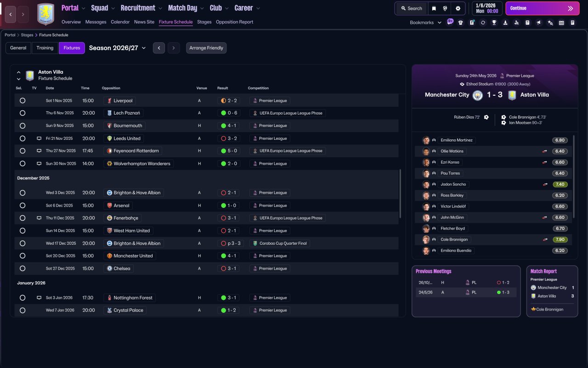Click the 1/6/2026 date and time box
Viewport: 588px width, 368px height.
tap(487, 8)
